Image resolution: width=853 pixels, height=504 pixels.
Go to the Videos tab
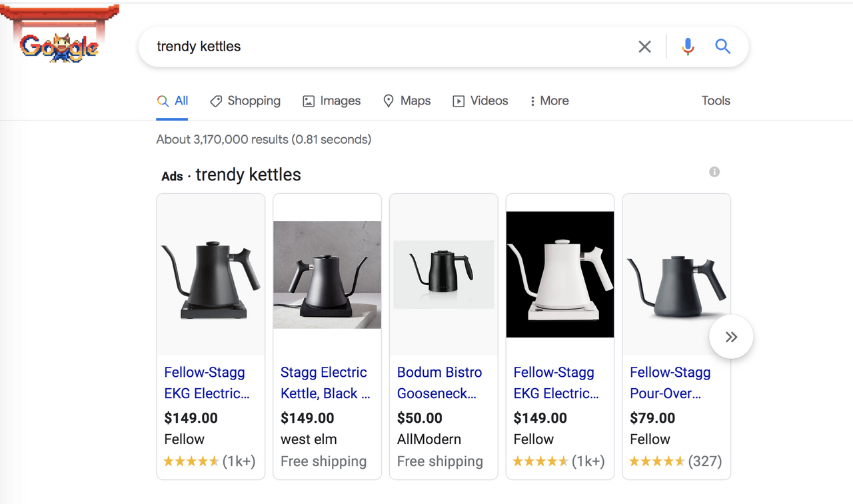click(480, 101)
